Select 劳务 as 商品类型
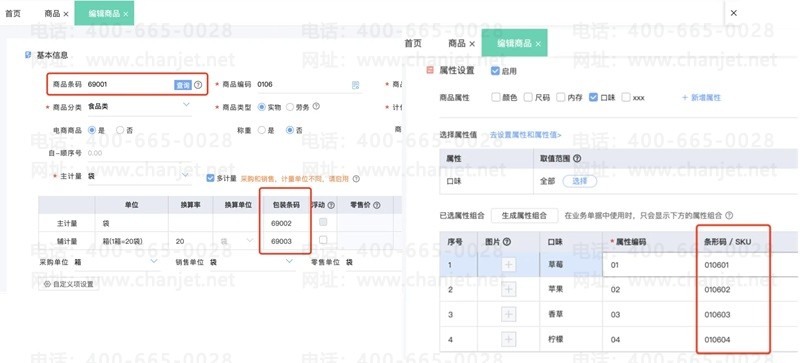Screen dimensions: 800x363 click(290, 107)
